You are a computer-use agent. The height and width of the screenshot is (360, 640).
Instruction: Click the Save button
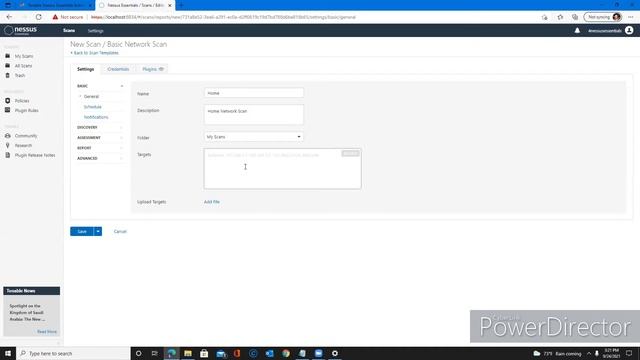click(x=82, y=231)
